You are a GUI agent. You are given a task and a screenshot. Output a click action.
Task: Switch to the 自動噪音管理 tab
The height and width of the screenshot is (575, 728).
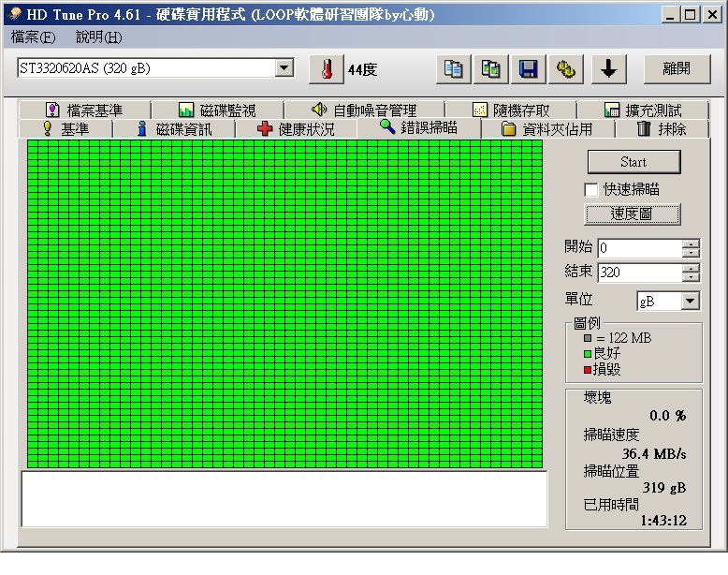tap(364, 111)
